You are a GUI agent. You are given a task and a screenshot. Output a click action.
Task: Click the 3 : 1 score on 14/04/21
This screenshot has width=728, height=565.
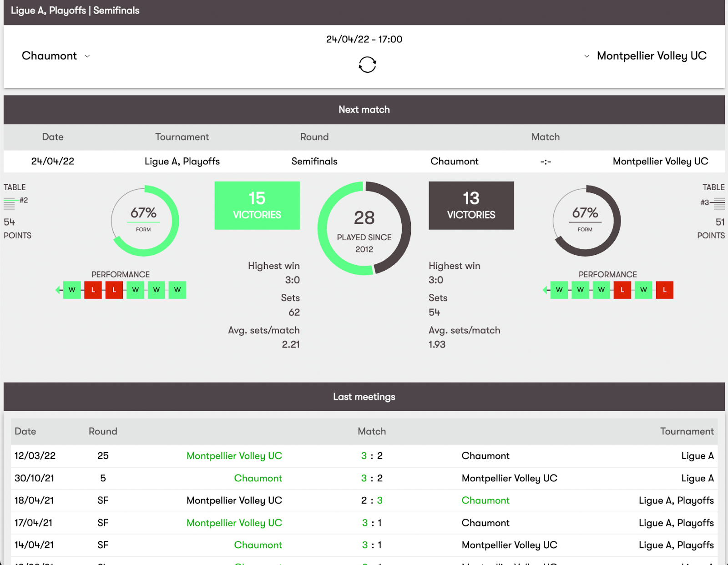(372, 545)
